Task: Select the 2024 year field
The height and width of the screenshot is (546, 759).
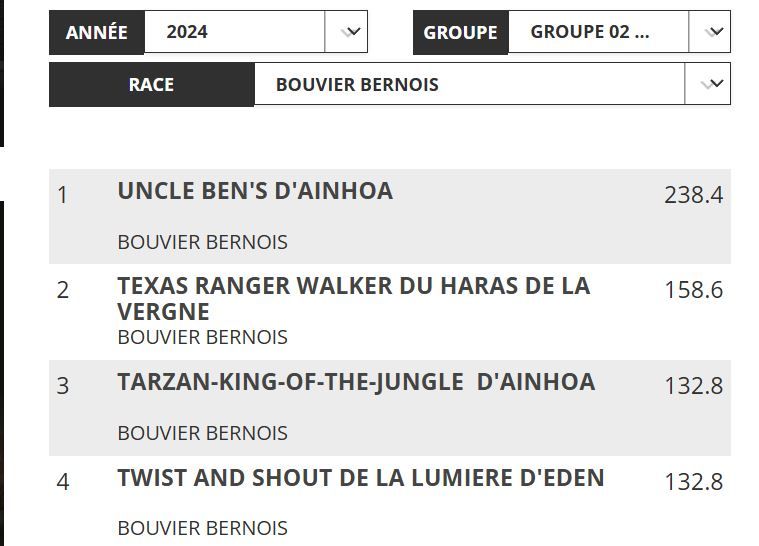Action: point(235,32)
